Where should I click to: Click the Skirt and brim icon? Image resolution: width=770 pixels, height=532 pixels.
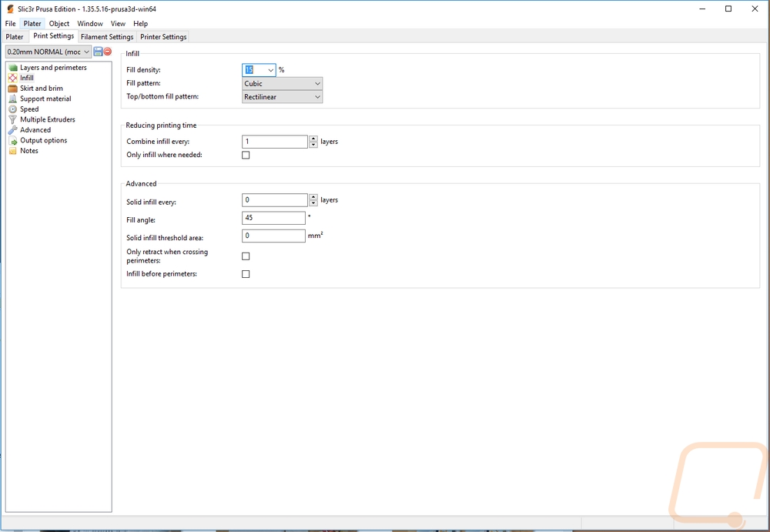tap(13, 89)
